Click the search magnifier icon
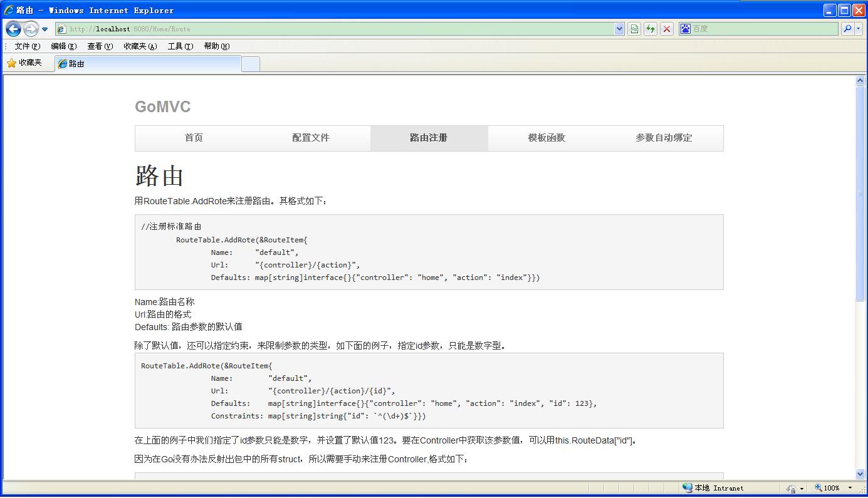This screenshot has height=498, width=868. (x=847, y=29)
